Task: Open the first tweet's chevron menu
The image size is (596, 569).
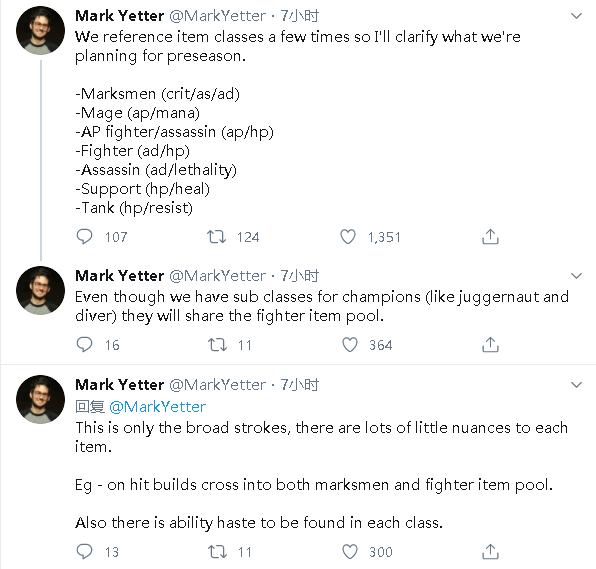Action: (577, 16)
